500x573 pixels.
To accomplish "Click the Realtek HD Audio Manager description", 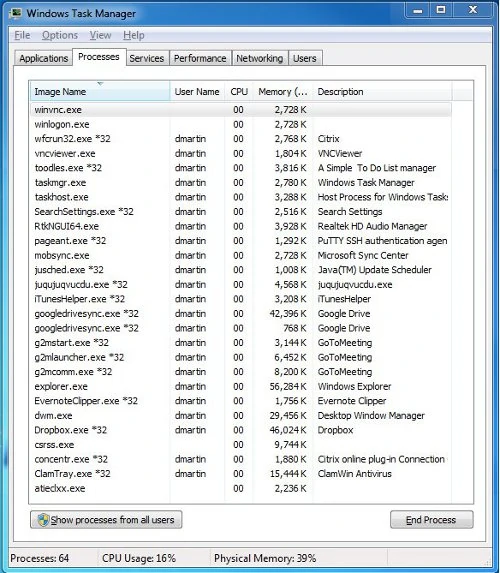I will 372,226.
